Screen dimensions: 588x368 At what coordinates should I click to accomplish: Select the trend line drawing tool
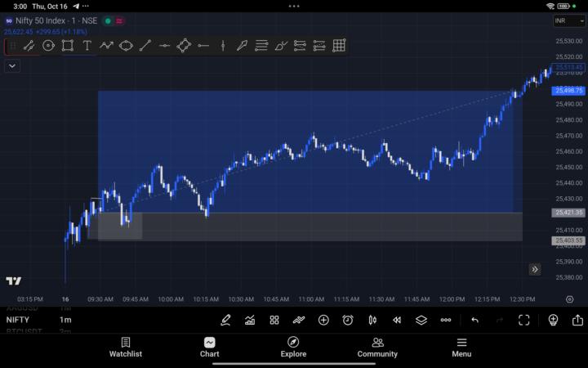pyautogui.click(x=29, y=46)
